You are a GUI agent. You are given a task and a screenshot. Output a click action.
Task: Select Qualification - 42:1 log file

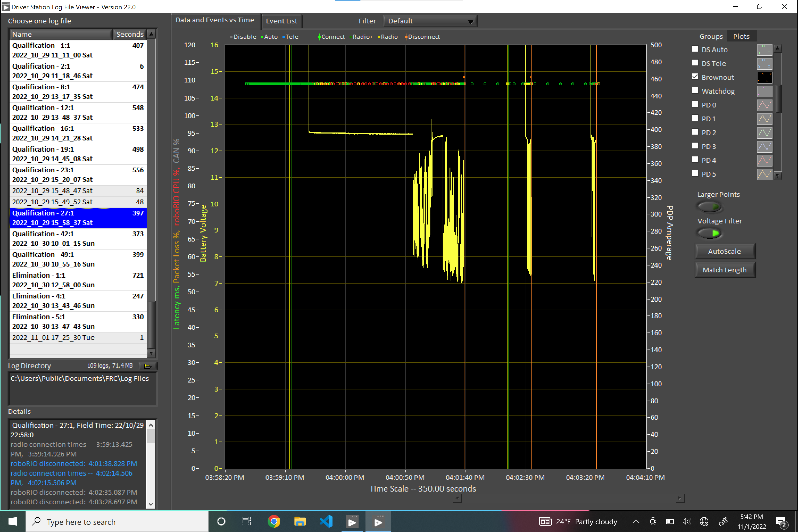point(78,239)
